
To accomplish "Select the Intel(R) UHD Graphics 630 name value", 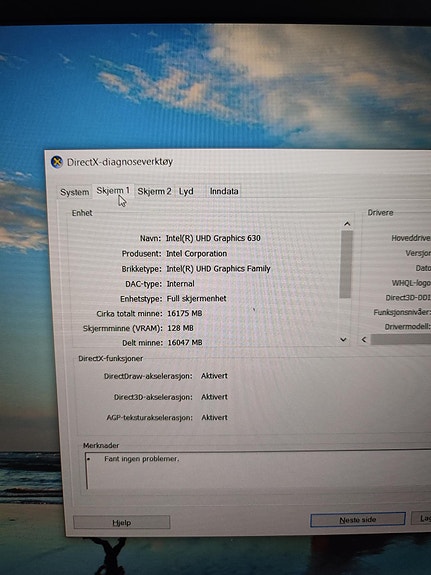I will (213, 238).
